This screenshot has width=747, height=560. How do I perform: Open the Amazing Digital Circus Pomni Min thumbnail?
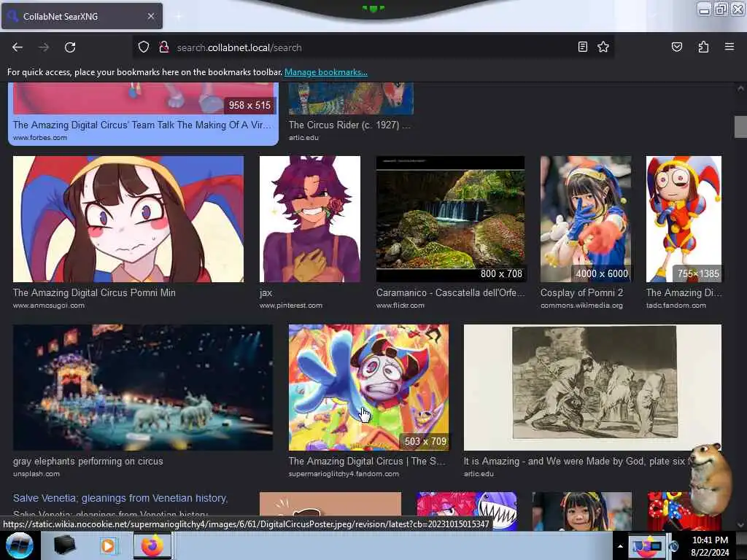click(128, 219)
